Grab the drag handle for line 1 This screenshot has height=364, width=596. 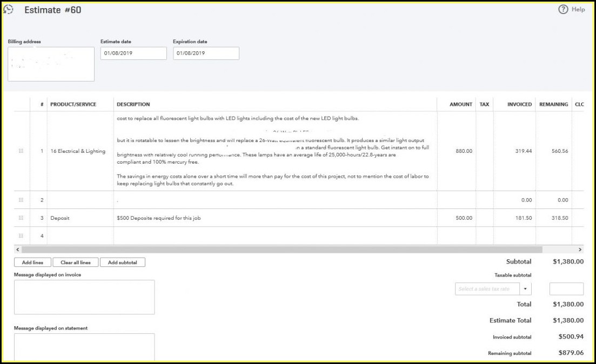tap(21, 151)
